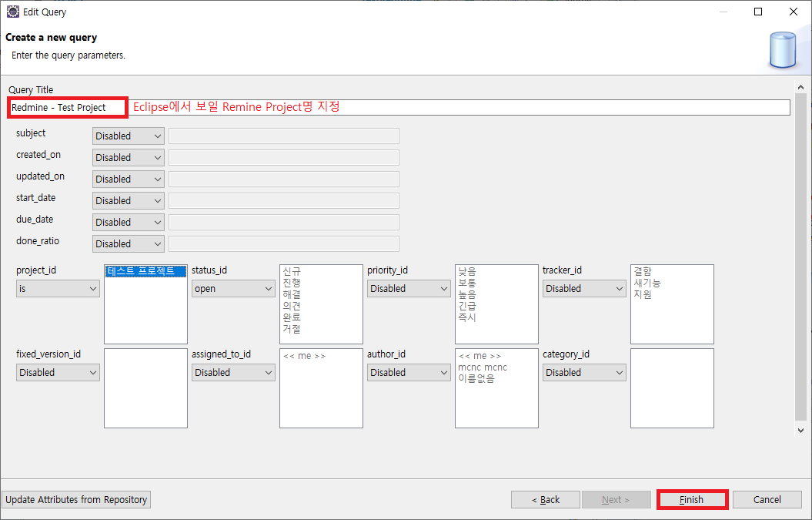This screenshot has height=520, width=812.
Task: Open the assigned_to_id dropdown
Action: [233, 373]
